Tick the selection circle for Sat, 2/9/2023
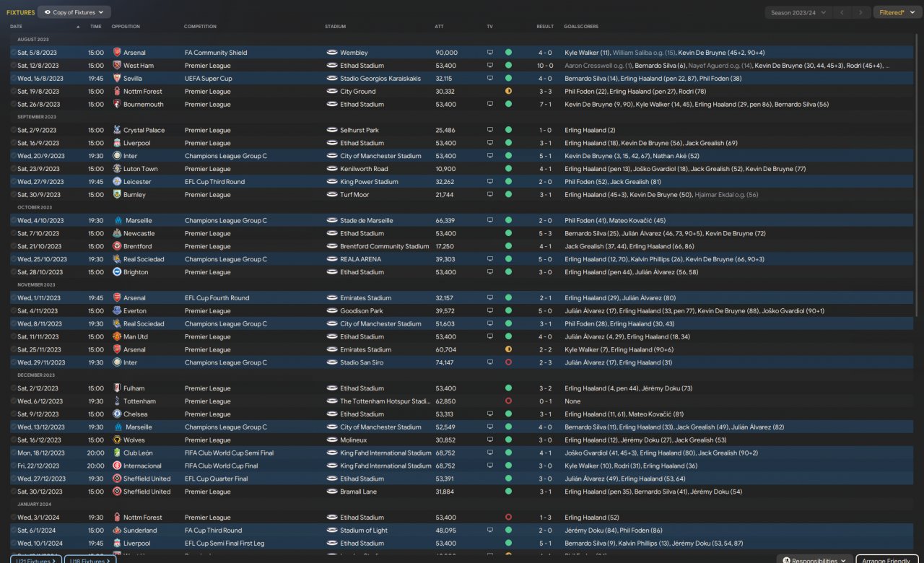Image resolution: width=924 pixels, height=563 pixels. tap(13, 131)
